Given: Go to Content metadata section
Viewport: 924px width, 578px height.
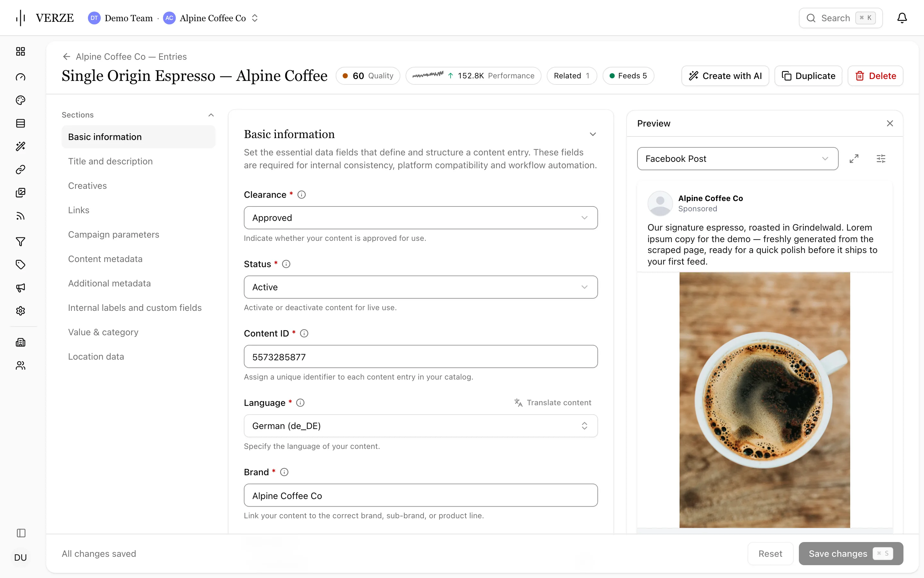Looking at the screenshot, I should (105, 259).
